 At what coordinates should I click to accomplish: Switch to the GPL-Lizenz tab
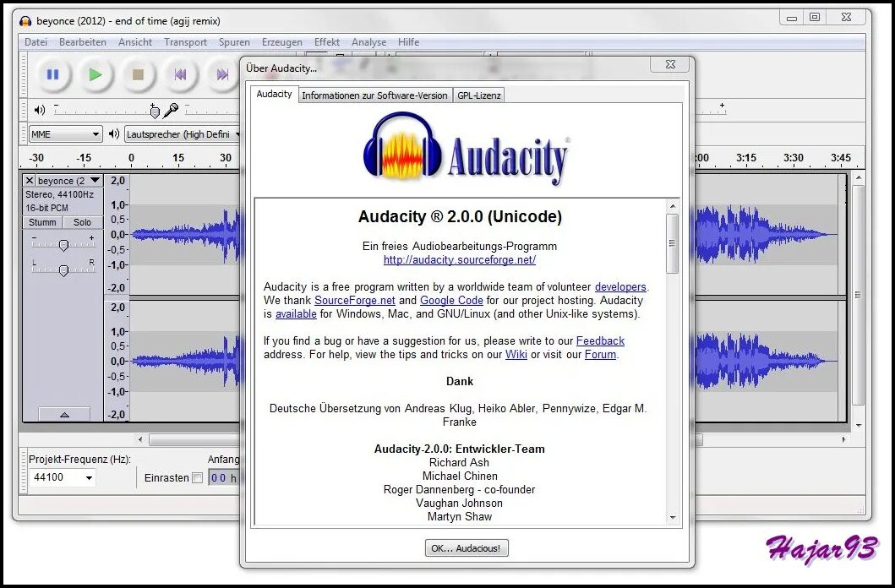pos(478,95)
